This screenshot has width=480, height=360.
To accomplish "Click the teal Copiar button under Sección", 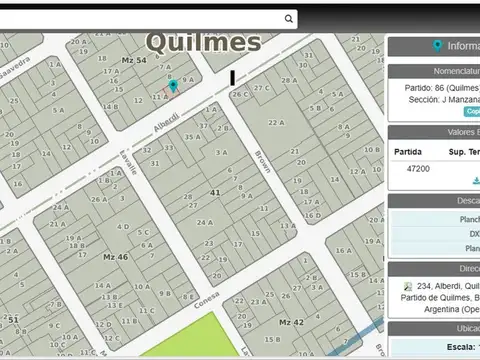I will click(472, 111).
